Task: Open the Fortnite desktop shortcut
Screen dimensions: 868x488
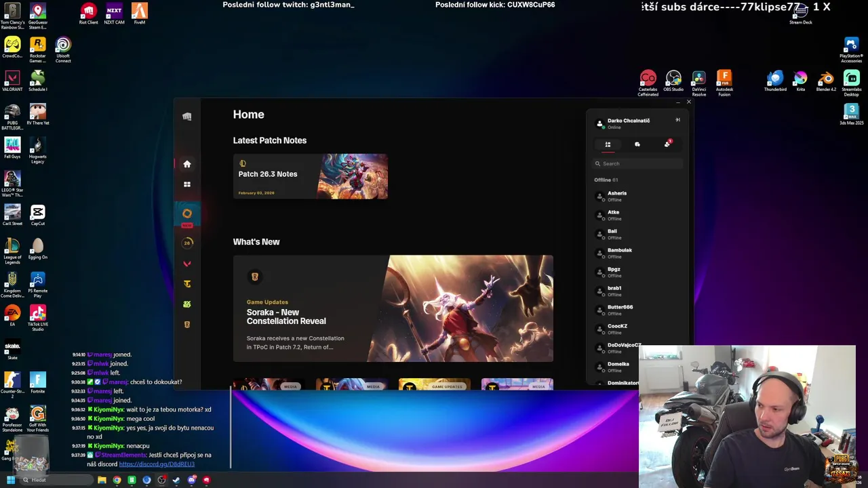Action: pyautogui.click(x=37, y=383)
